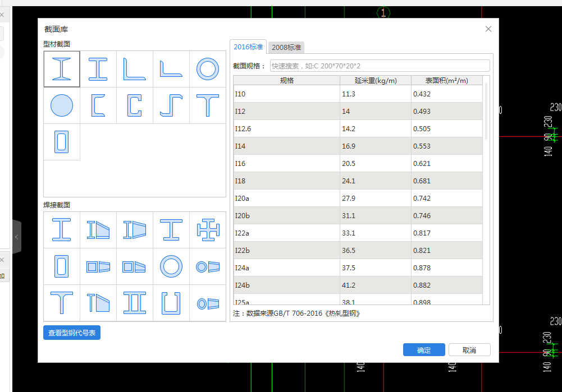Select the I12 row
This screenshot has height=392, width=562.
[x=358, y=112]
